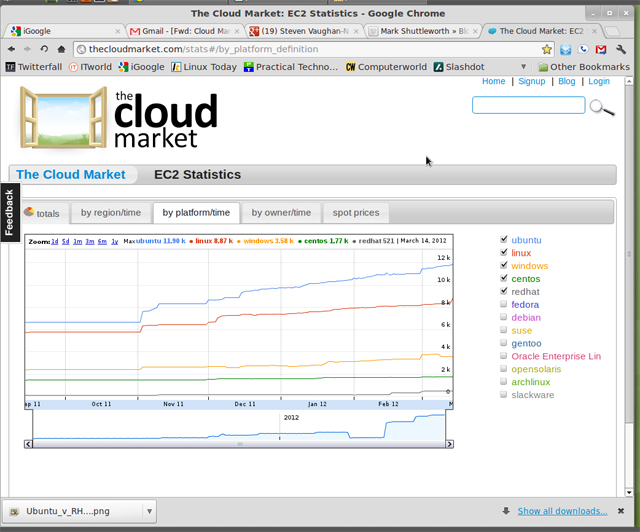
Task: Uncheck the redhat platform checkbox
Action: pyautogui.click(x=504, y=291)
